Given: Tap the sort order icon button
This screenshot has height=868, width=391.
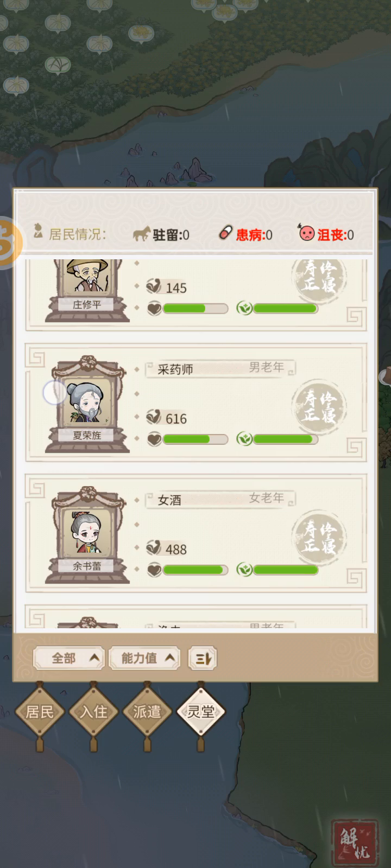Looking at the screenshot, I should coord(203,659).
